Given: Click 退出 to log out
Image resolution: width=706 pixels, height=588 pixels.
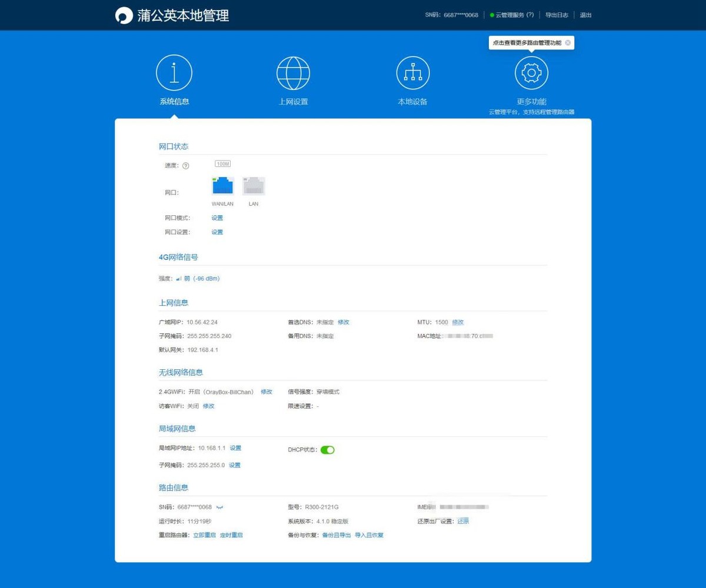Looking at the screenshot, I should pyautogui.click(x=585, y=15).
